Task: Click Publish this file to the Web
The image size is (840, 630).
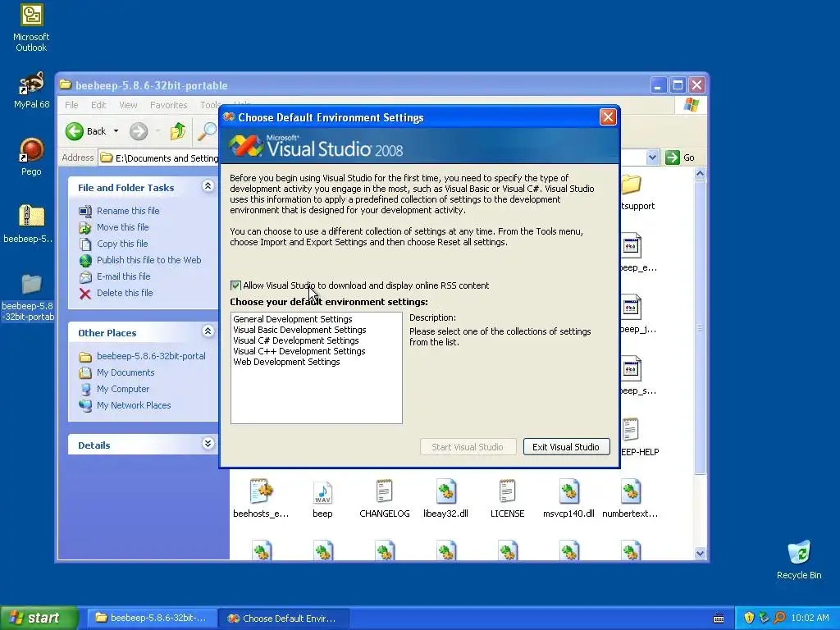Action: click(x=149, y=260)
